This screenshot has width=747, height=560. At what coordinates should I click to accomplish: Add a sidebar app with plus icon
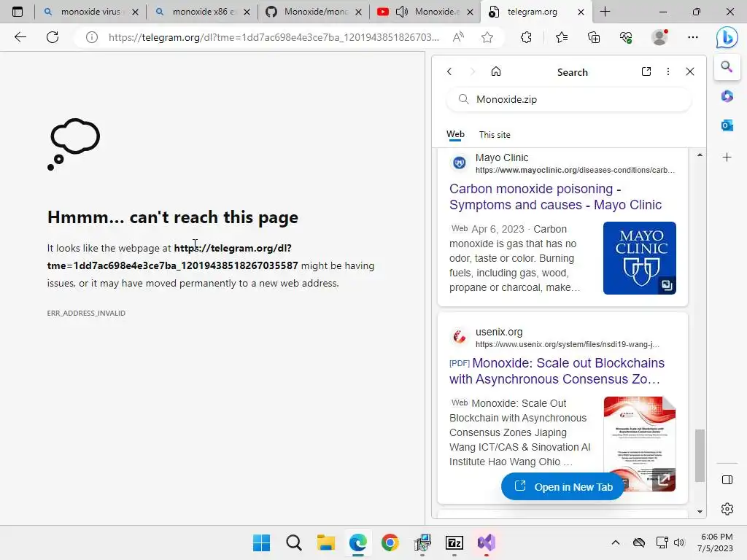(727, 157)
